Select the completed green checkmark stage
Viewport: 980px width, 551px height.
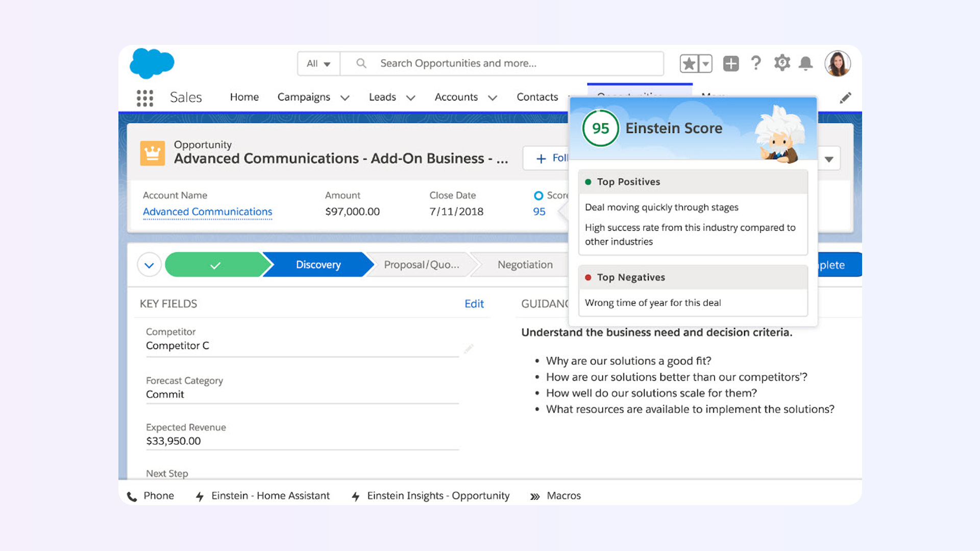pos(215,265)
